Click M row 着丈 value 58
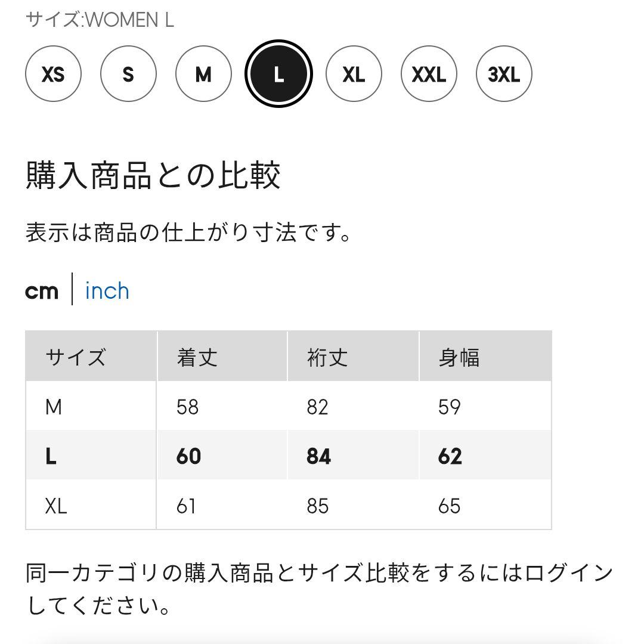644x644 pixels. tap(187, 407)
